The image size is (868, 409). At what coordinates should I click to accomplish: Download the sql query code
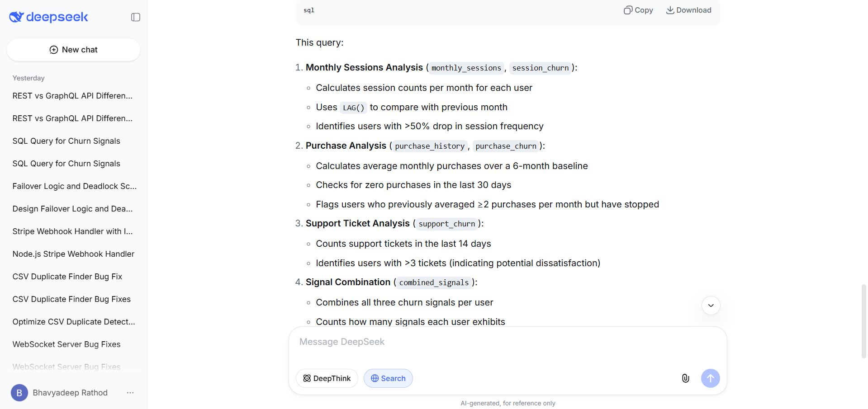(x=688, y=10)
